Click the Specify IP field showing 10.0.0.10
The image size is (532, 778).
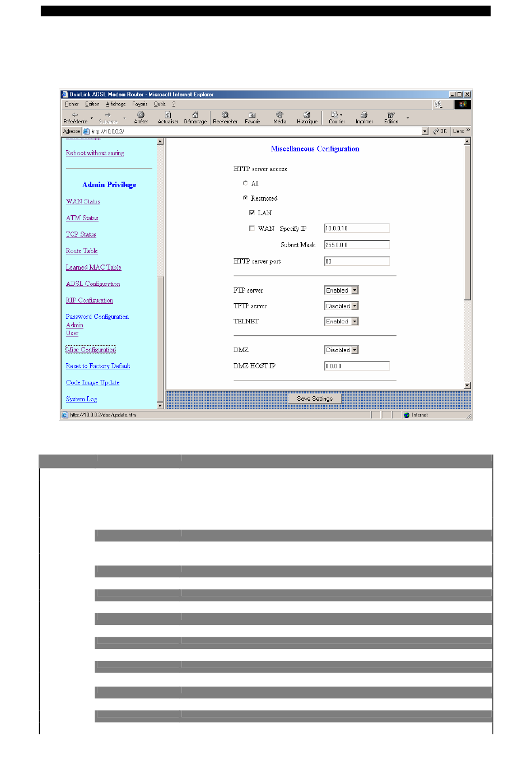[357, 228]
